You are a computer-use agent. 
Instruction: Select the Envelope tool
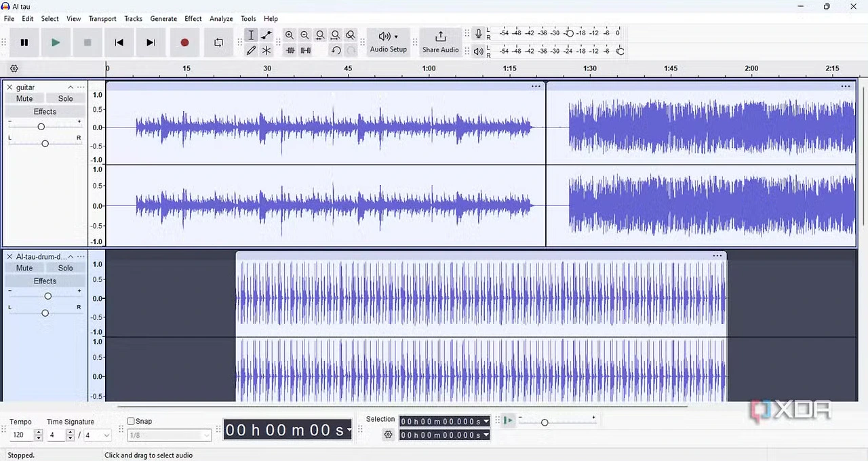pos(267,35)
